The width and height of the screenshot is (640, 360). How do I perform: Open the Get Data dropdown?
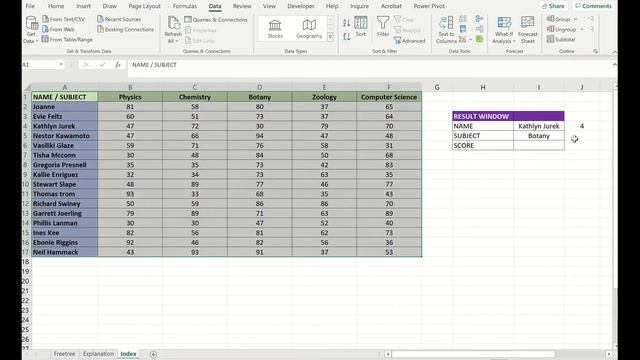pos(31,30)
